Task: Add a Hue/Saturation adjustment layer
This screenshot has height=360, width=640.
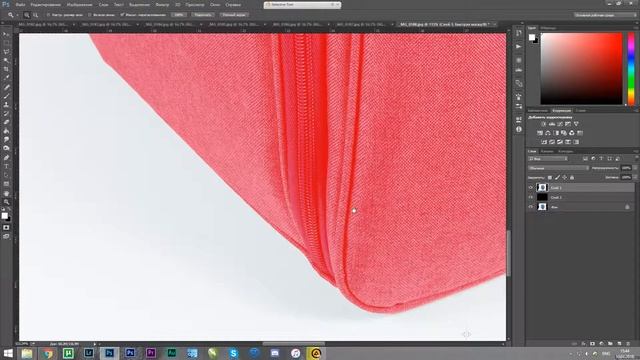Action: (540, 133)
